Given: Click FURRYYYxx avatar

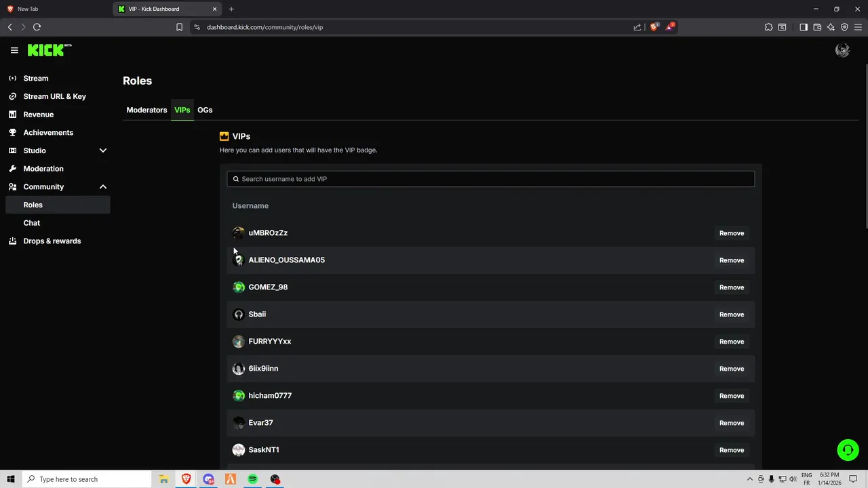Looking at the screenshot, I should tap(239, 342).
